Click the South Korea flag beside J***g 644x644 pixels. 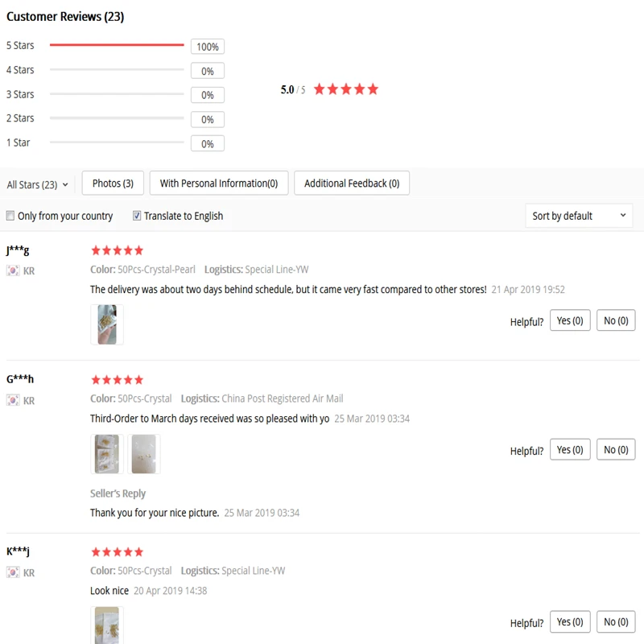(x=13, y=271)
